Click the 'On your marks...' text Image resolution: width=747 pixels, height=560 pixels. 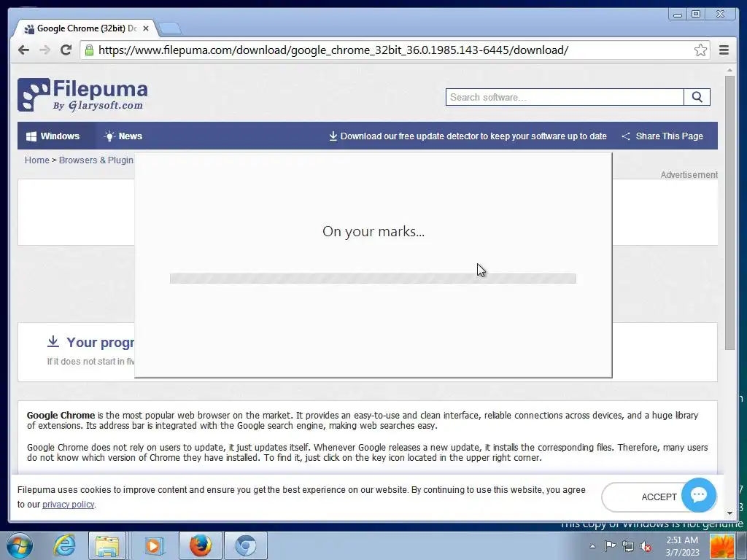[x=373, y=231]
